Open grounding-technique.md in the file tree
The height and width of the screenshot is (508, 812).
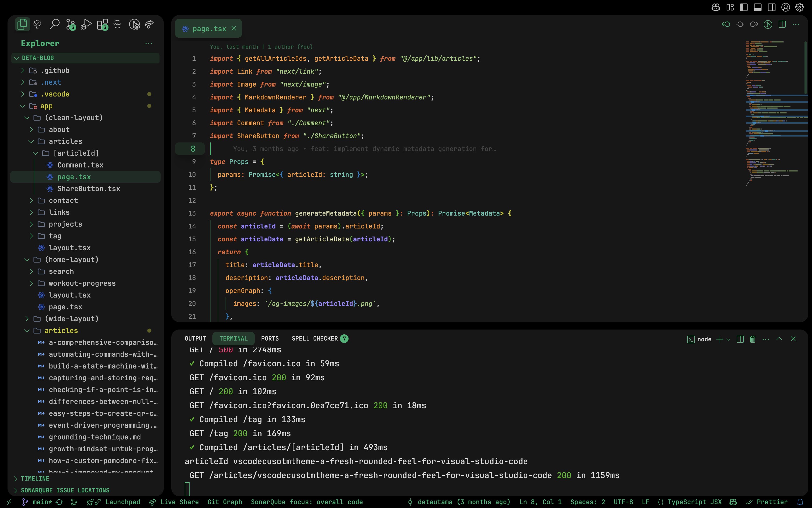[85, 437]
